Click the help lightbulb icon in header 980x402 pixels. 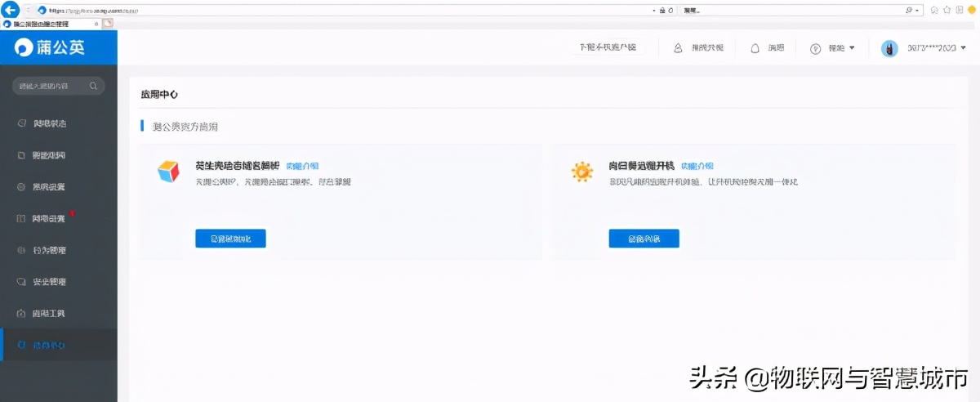point(815,48)
